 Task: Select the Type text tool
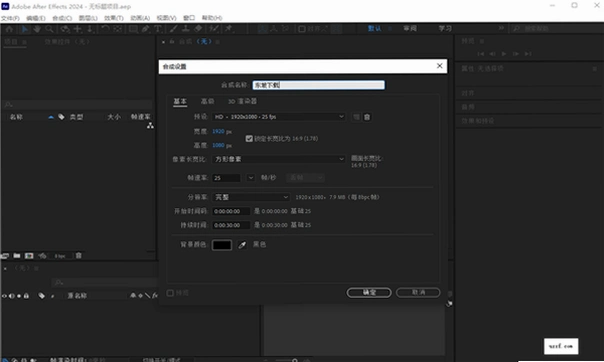click(158, 29)
